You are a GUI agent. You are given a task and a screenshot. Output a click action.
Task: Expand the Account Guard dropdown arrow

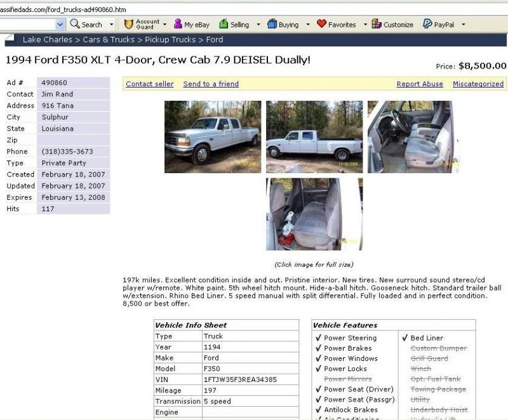point(164,25)
